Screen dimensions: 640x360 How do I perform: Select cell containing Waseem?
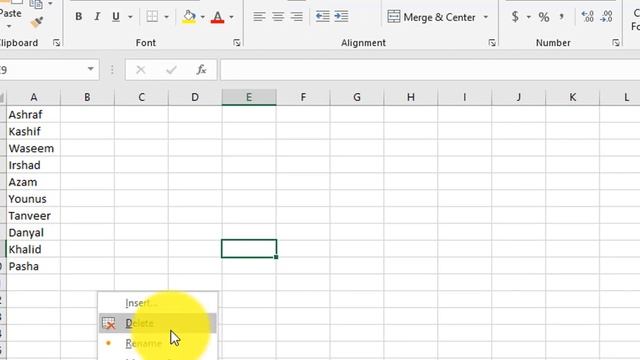(x=33, y=148)
